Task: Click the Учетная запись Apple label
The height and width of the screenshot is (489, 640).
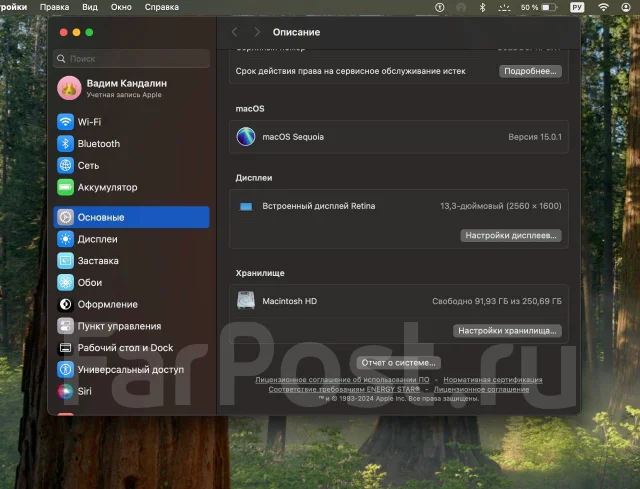Action: 124,95
